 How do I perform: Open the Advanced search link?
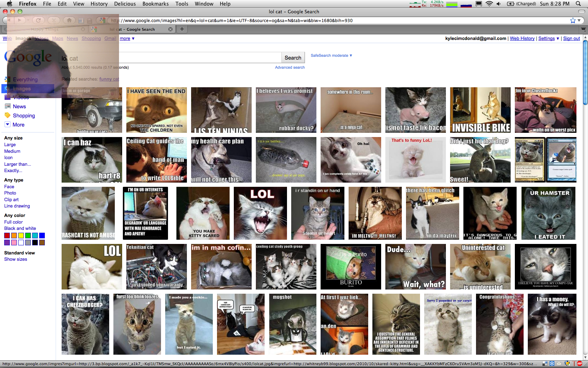pos(289,67)
